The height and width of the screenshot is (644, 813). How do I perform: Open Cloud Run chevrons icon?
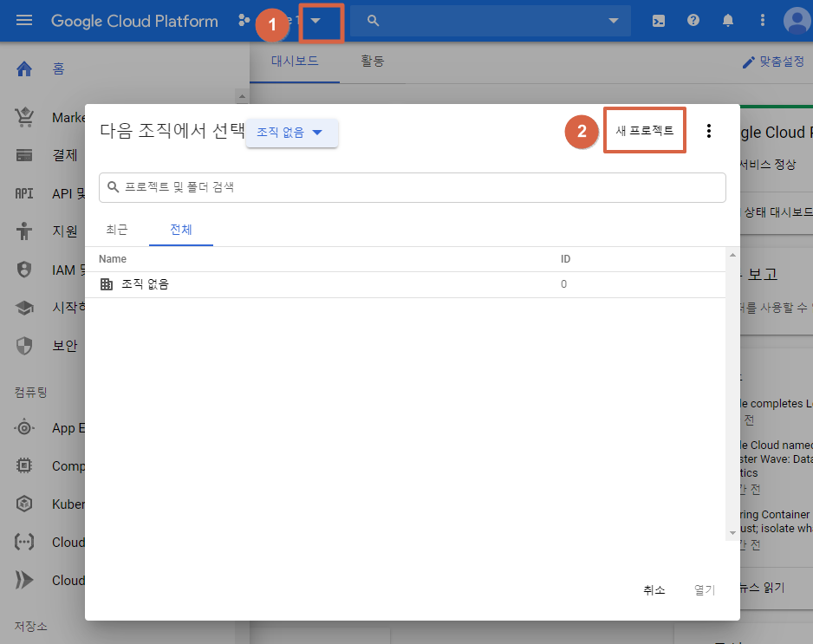click(x=24, y=580)
